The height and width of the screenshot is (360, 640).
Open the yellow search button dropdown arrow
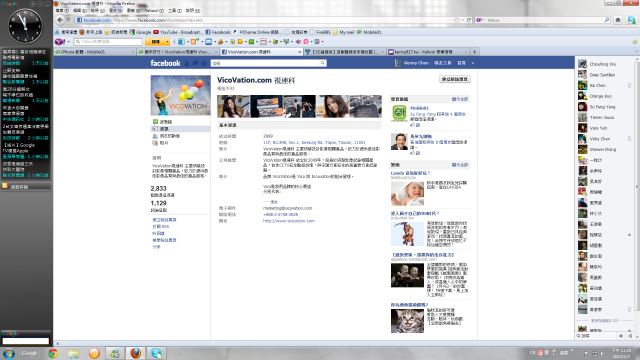167,42
